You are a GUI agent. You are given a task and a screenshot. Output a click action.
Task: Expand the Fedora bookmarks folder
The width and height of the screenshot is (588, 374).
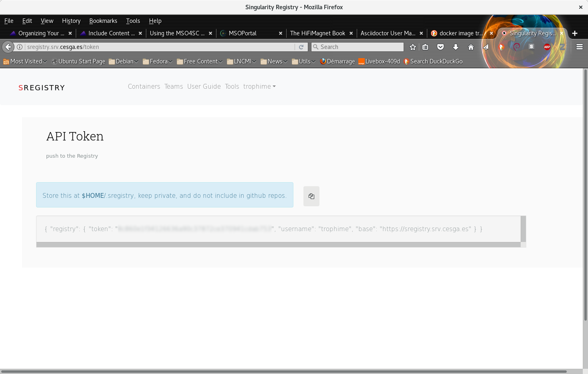pos(158,61)
